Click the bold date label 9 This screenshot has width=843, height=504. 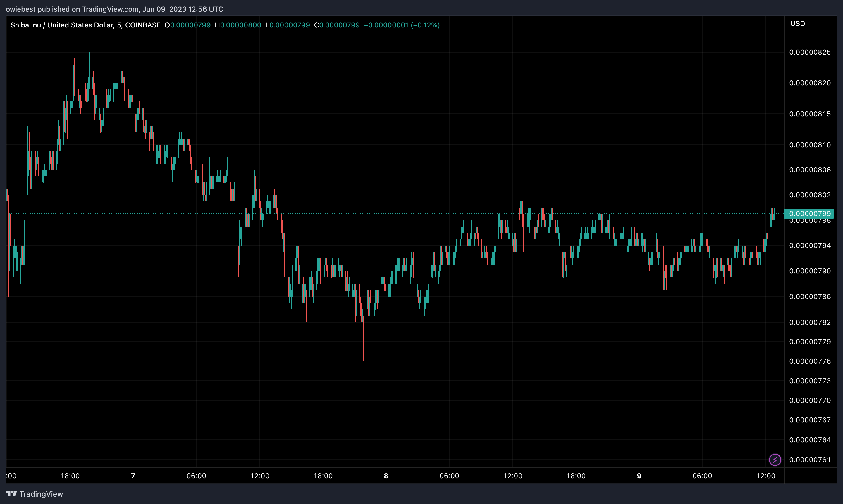[639, 476]
